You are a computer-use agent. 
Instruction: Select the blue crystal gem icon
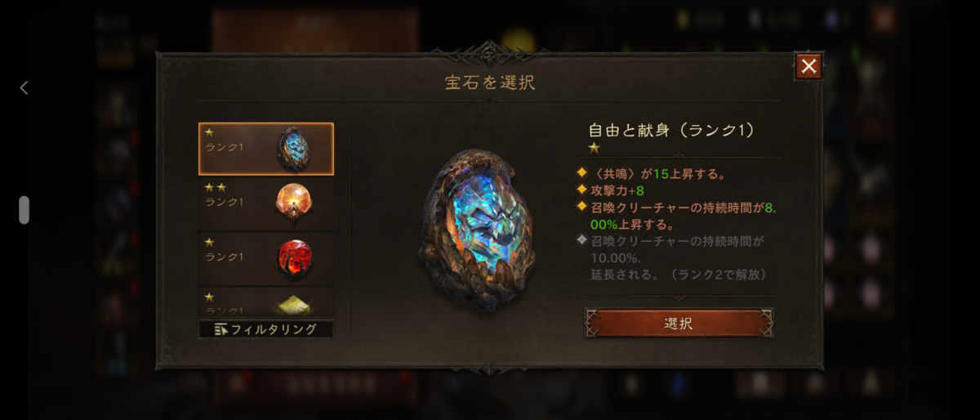pyautogui.click(x=292, y=149)
